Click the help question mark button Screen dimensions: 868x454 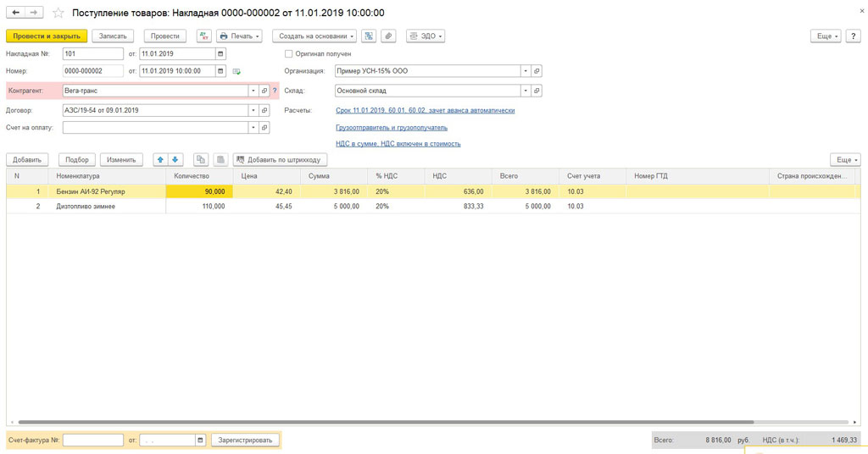click(854, 36)
